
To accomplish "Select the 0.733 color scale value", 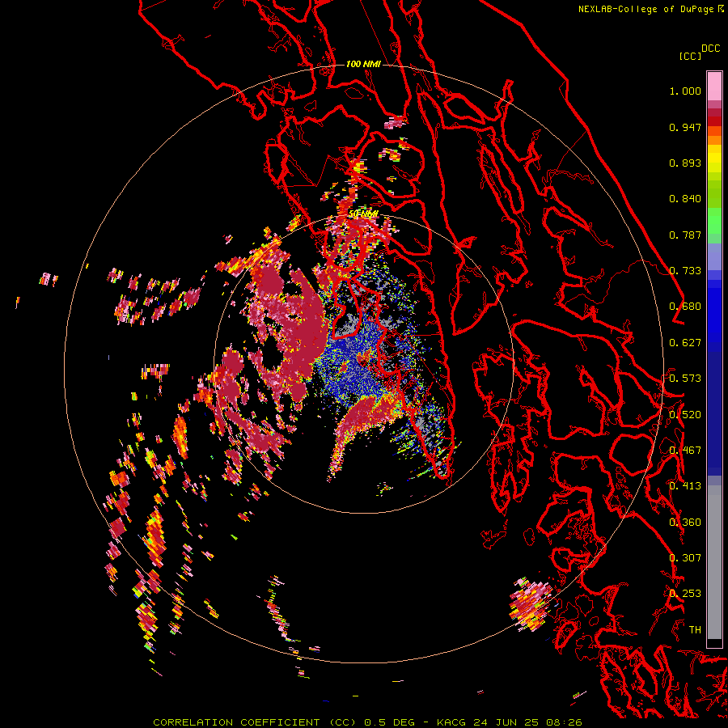I will pos(685,271).
